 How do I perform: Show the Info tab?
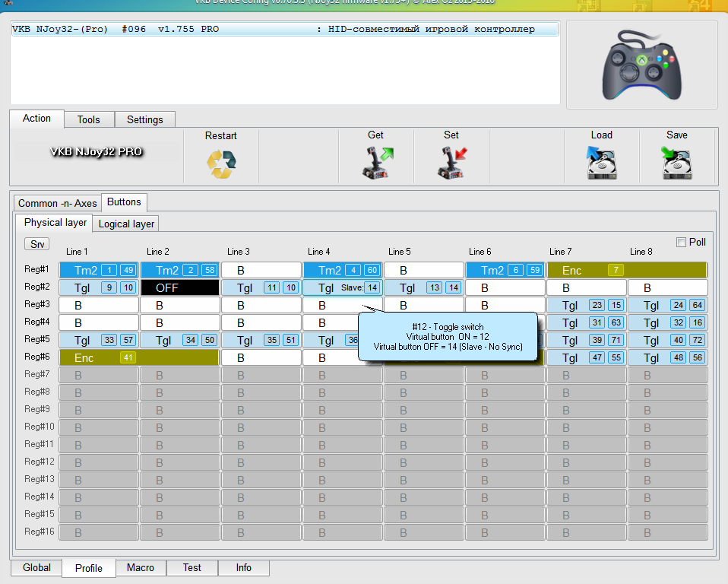[x=243, y=568]
